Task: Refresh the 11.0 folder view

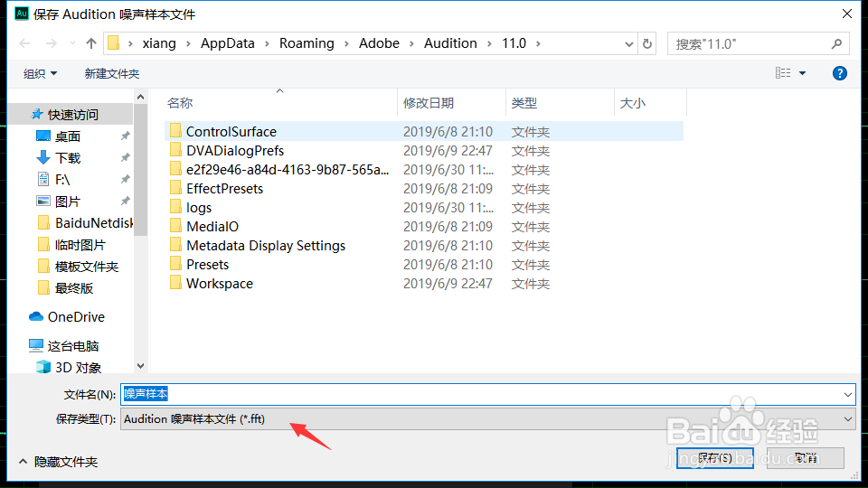Action: (x=647, y=43)
